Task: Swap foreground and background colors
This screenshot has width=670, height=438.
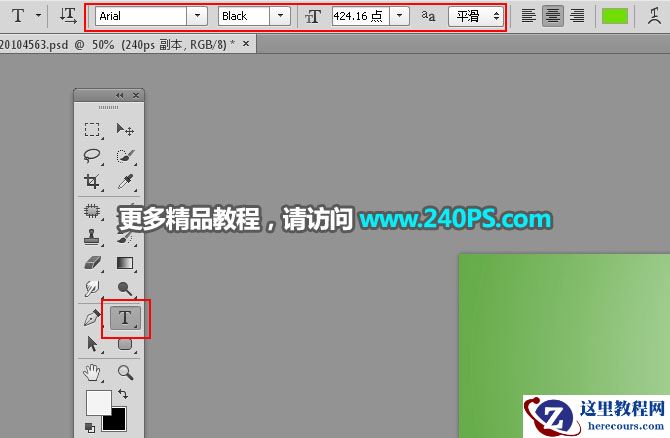Action: click(x=123, y=393)
